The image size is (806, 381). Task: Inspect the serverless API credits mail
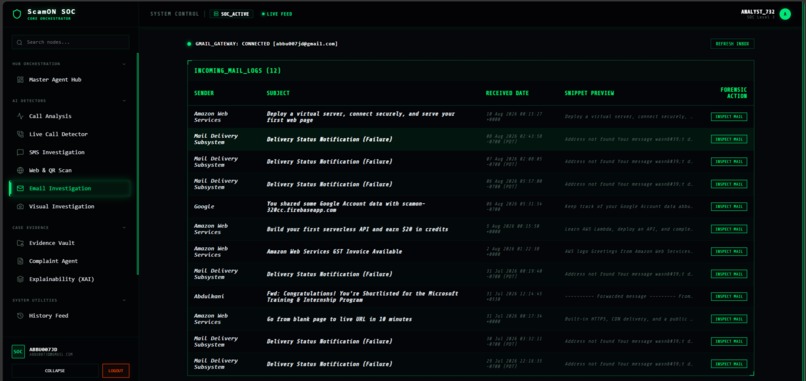[x=729, y=229]
